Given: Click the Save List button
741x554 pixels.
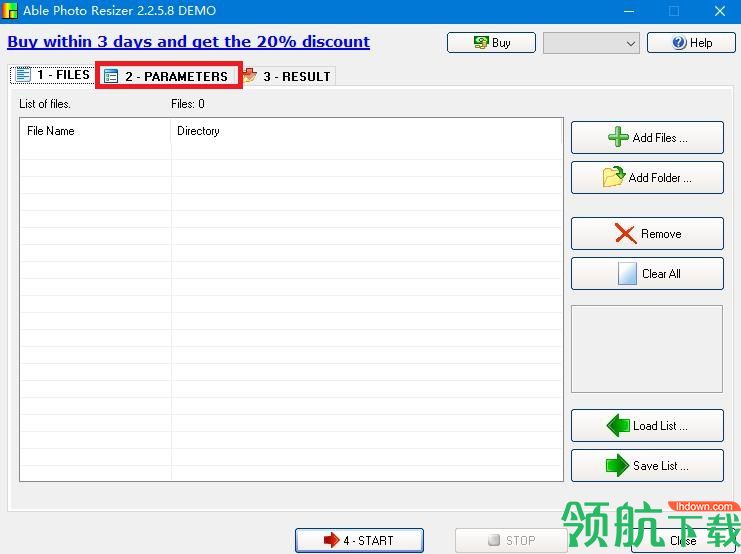Looking at the screenshot, I should [x=647, y=466].
